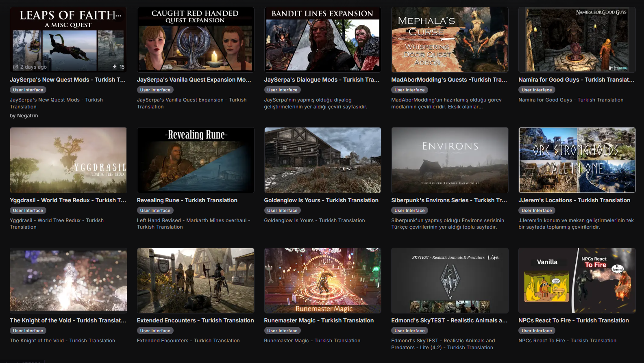
Task: Open the Bandit Lines Expansion thumbnail
Action: point(323,39)
